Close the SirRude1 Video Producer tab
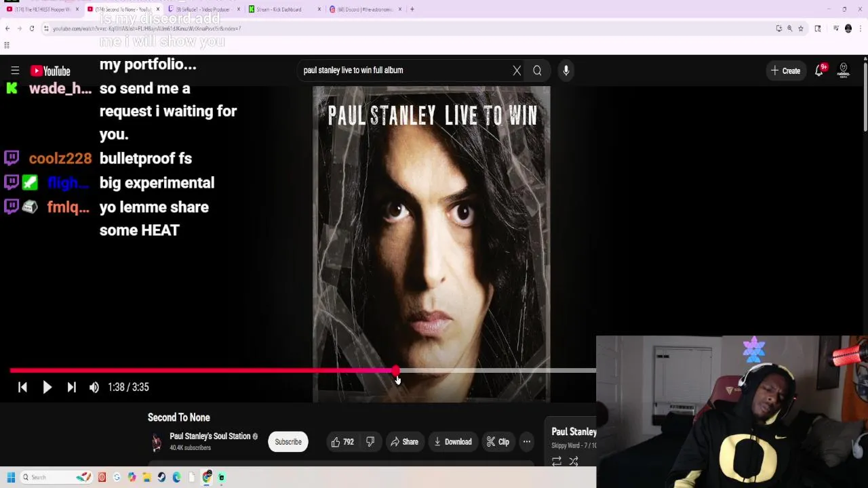 click(239, 9)
